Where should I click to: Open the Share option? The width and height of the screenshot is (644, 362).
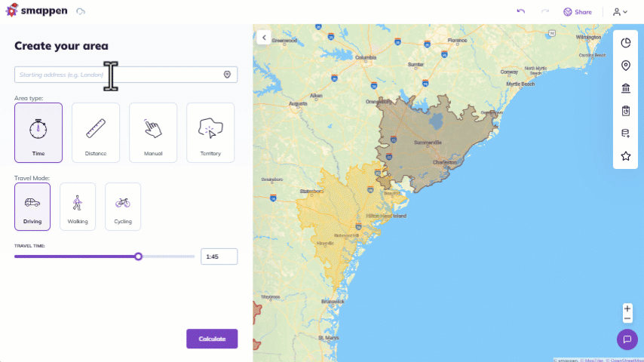click(578, 12)
